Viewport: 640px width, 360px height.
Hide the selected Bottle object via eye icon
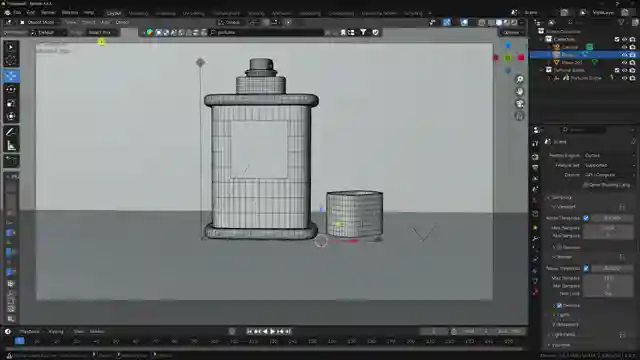click(x=624, y=55)
